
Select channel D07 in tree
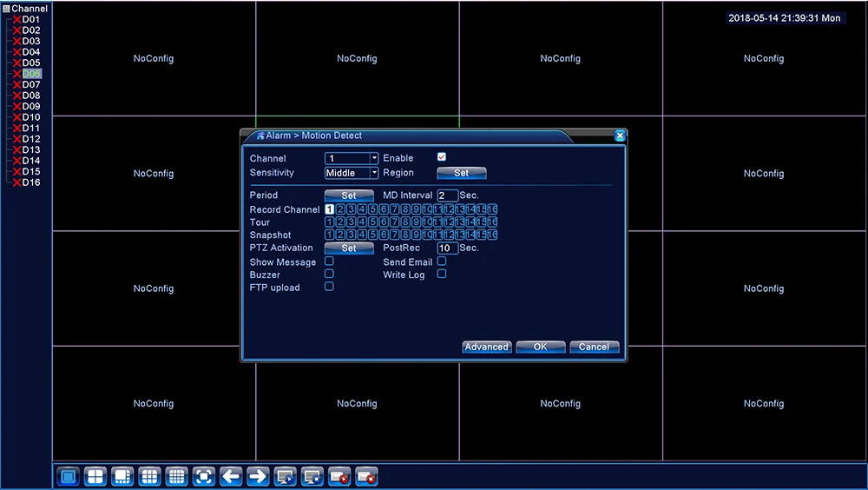point(31,85)
